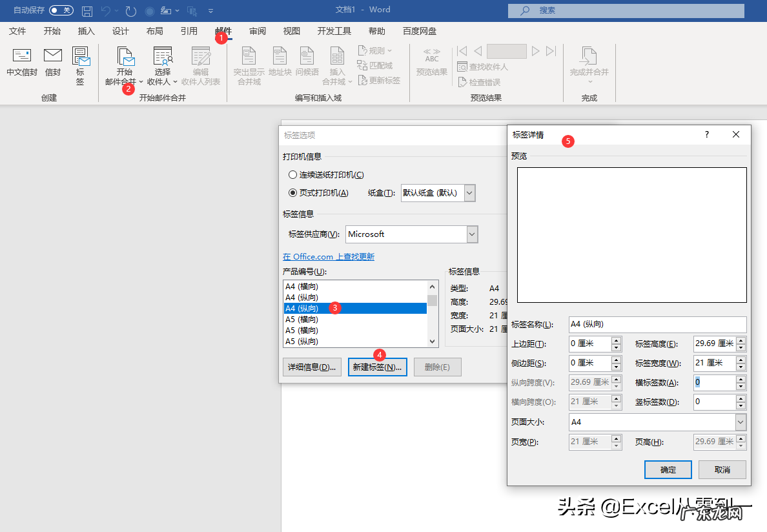767x532 pixels.
Task: Open the 页面大小 dropdown showing A4
Action: [741, 422]
